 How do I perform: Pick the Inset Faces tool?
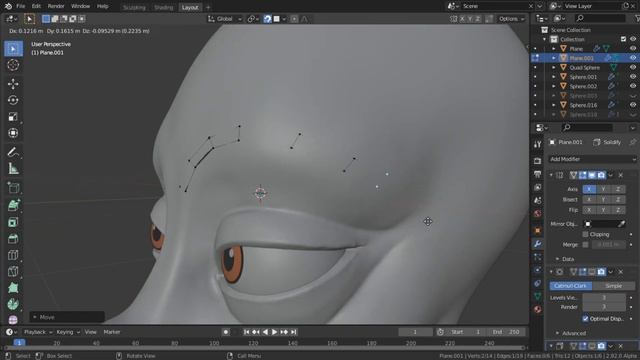pyautogui.click(x=13, y=222)
